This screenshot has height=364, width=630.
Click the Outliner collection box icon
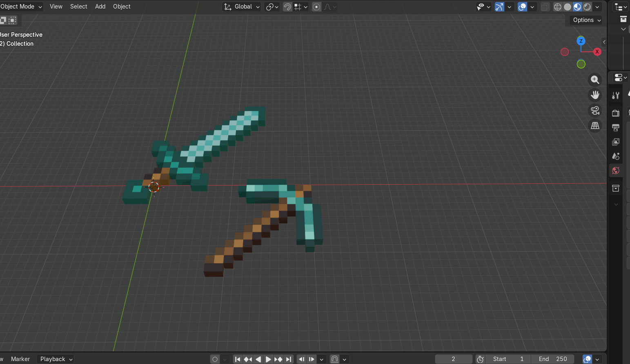coord(623,19)
